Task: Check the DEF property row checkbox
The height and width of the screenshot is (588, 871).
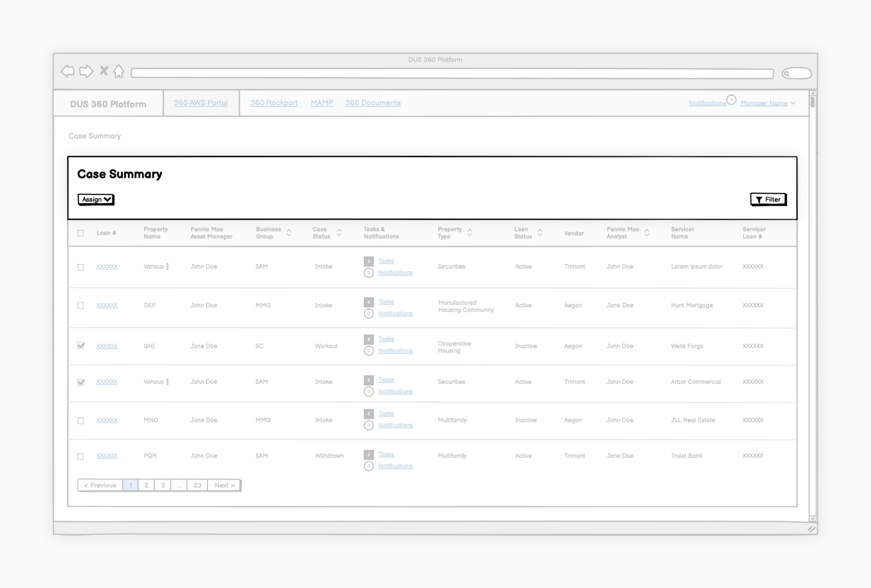Action: (x=80, y=306)
